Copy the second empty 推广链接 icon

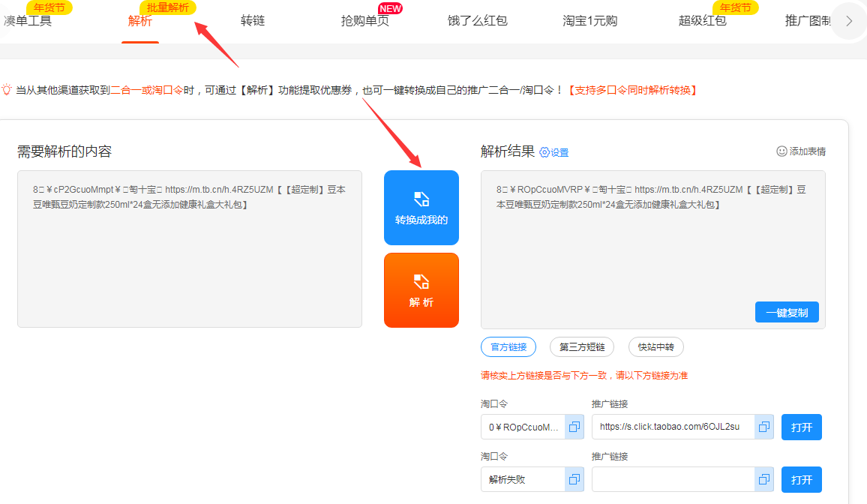[x=764, y=479]
